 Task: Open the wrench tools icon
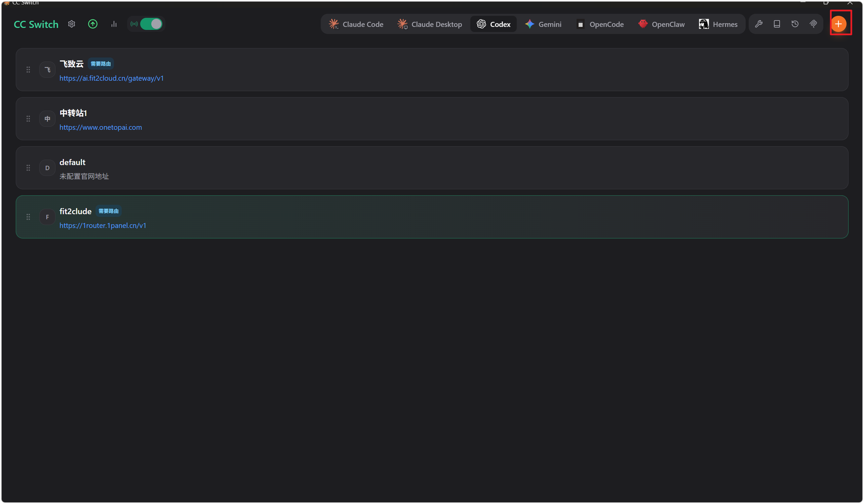pos(758,24)
